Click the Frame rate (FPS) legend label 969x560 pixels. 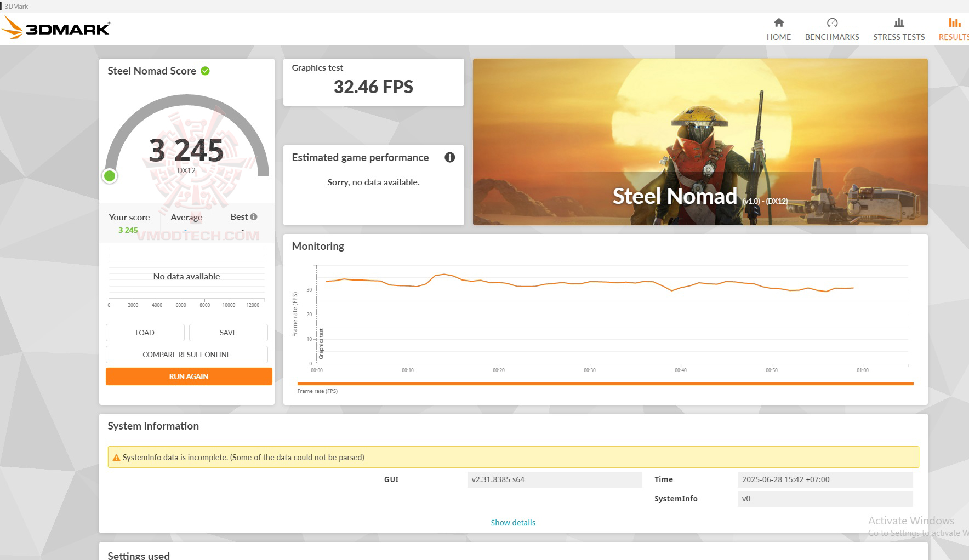(317, 391)
